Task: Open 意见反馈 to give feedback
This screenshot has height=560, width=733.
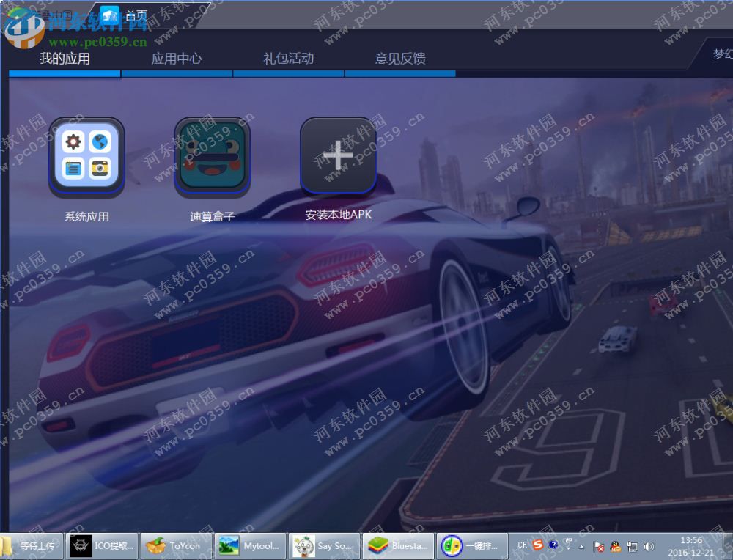Action: coord(401,59)
